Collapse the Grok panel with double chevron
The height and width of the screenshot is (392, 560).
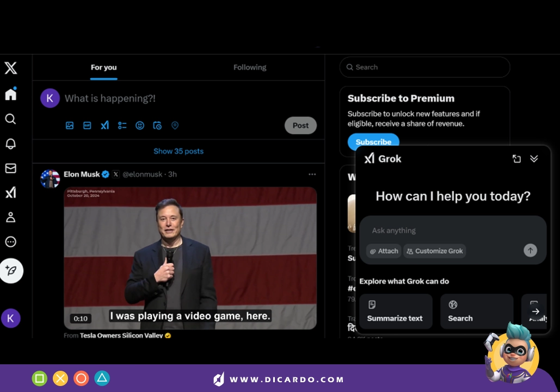pos(534,159)
